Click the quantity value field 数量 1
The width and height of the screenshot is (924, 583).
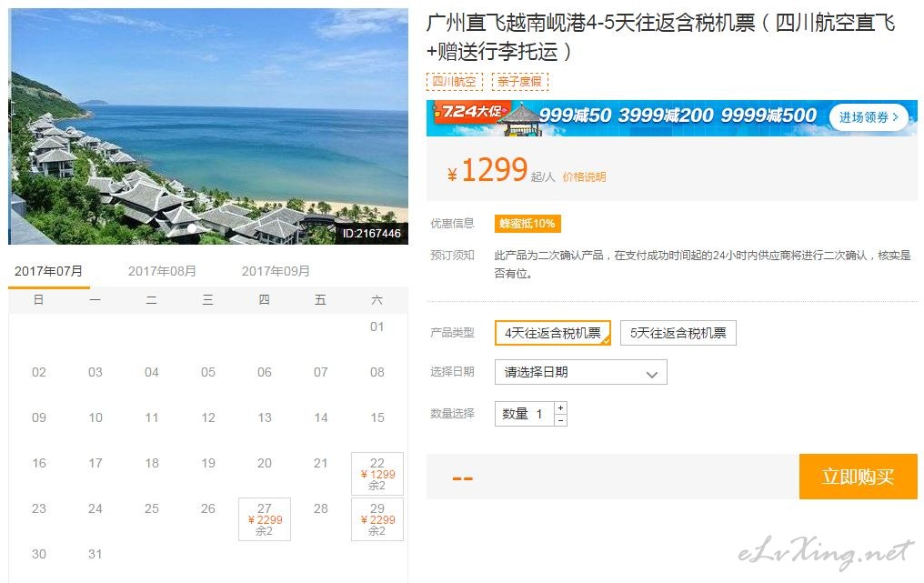tap(525, 414)
